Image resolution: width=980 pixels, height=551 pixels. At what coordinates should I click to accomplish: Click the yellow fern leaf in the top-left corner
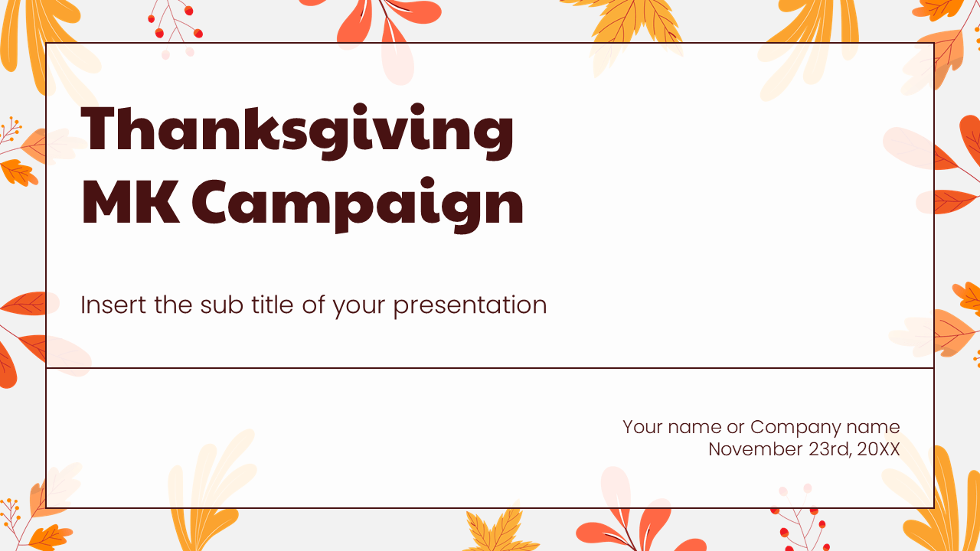pos(40,38)
